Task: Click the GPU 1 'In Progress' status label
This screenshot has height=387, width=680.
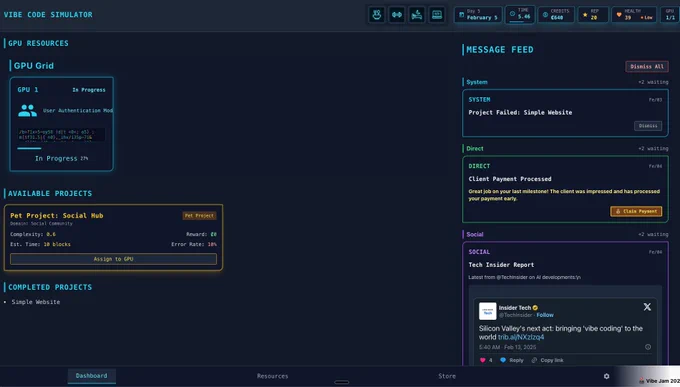Action: (89, 90)
